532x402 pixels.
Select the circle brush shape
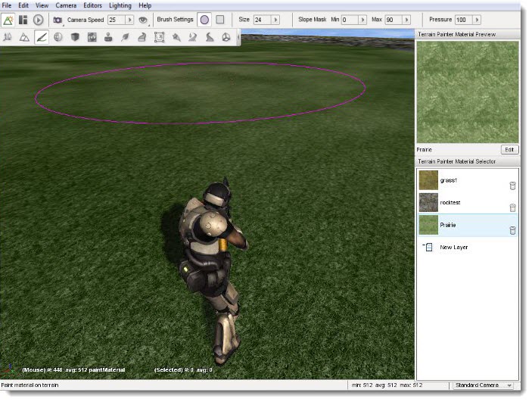click(x=204, y=20)
